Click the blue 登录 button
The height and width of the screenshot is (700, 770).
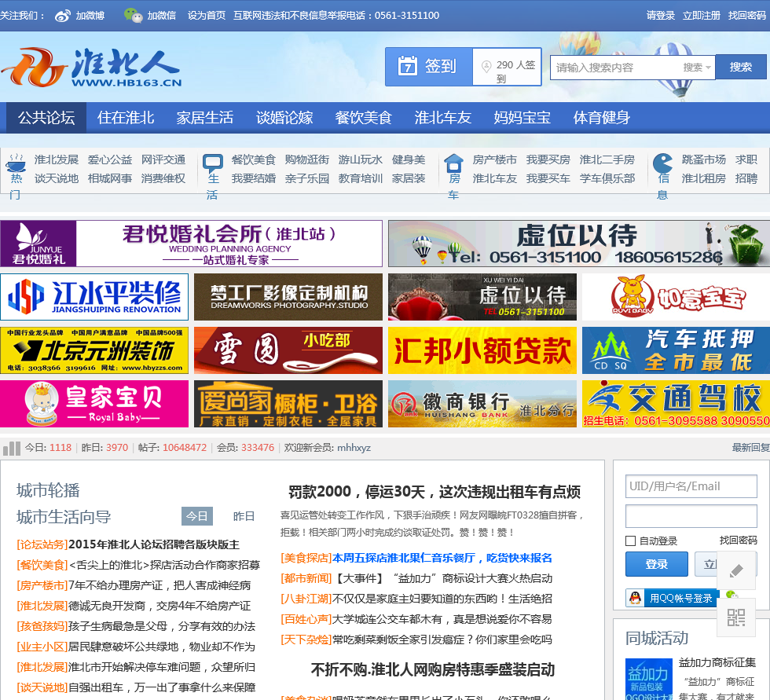click(657, 564)
